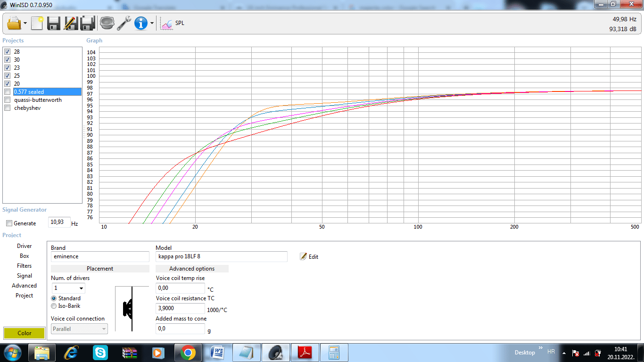Open the driver database speaker icon
644x362 pixels.
(107, 23)
